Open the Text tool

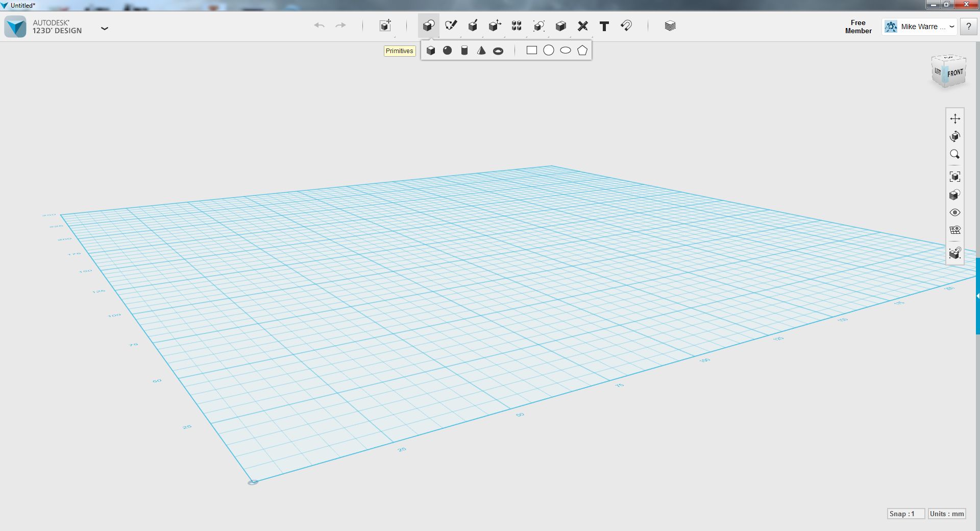point(604,26)
